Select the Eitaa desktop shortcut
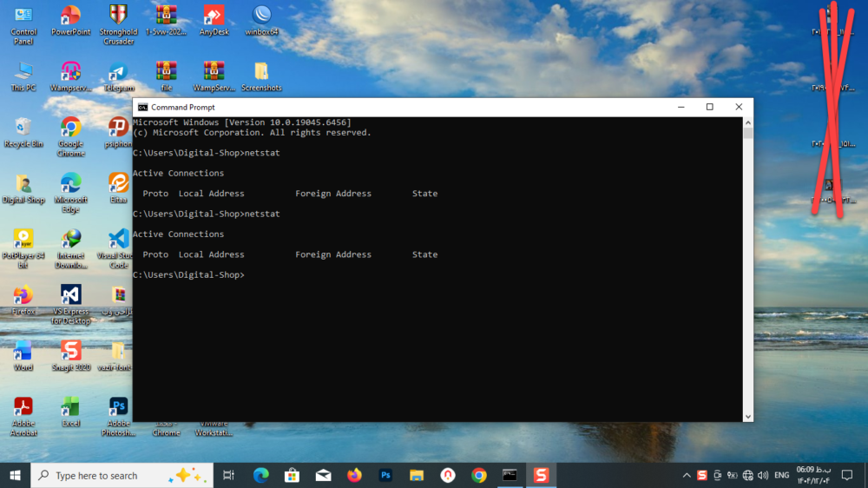868x488 pixels. click(x=118, y=189)
